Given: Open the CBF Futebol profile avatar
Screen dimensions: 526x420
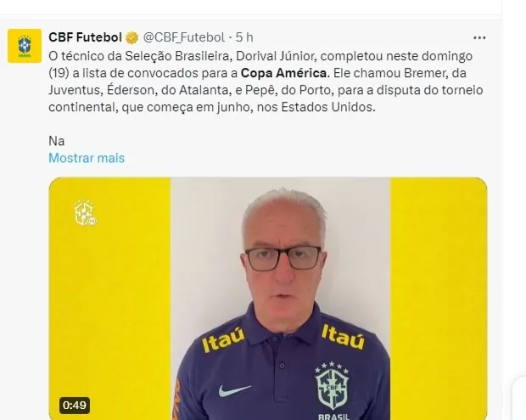Looking at the screenshot, I should point(25,46).
